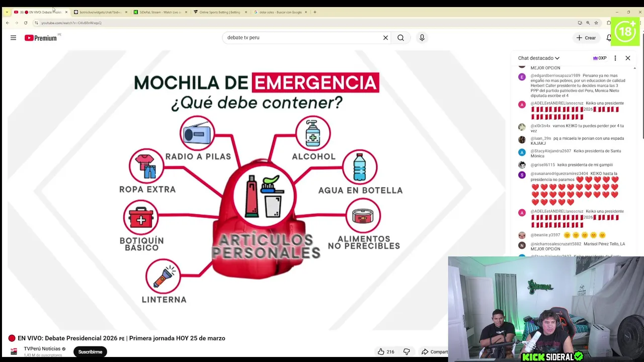Click the Suscribirme button
This screenshot has width=644, height=362.
coord(90,352)
